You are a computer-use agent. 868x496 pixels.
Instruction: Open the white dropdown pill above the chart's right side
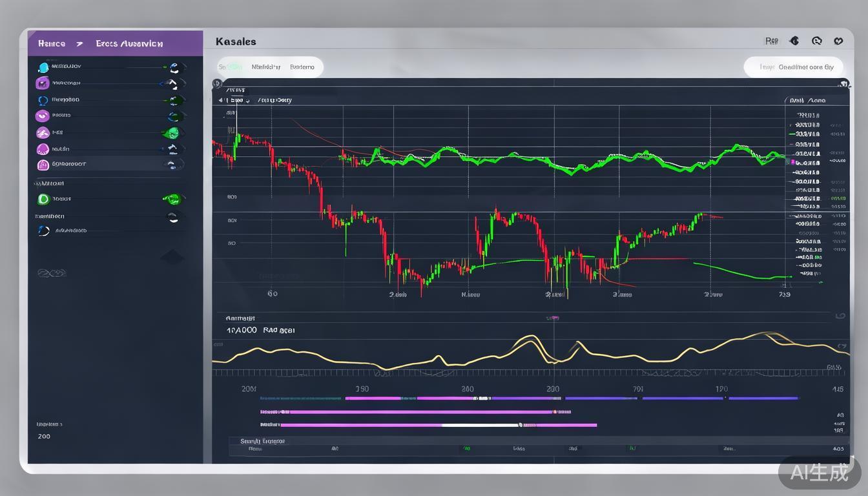coord(796,67)
